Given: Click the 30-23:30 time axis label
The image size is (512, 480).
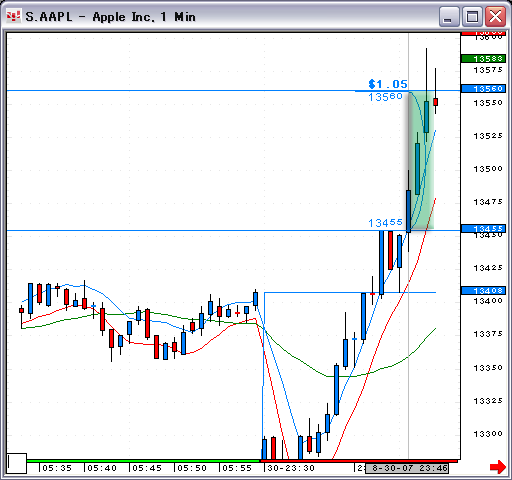Looking at the screenshot, I should pyautogui.click(x=291, y=468).
